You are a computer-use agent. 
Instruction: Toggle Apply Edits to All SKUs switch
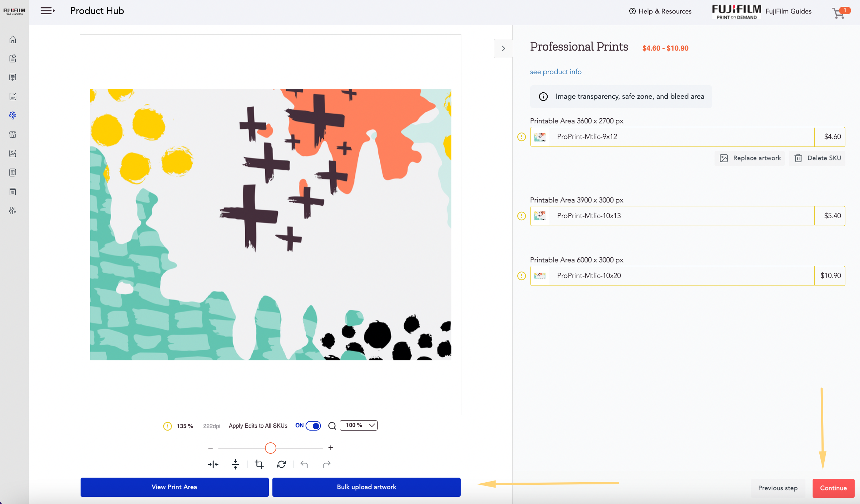(313, 426)
